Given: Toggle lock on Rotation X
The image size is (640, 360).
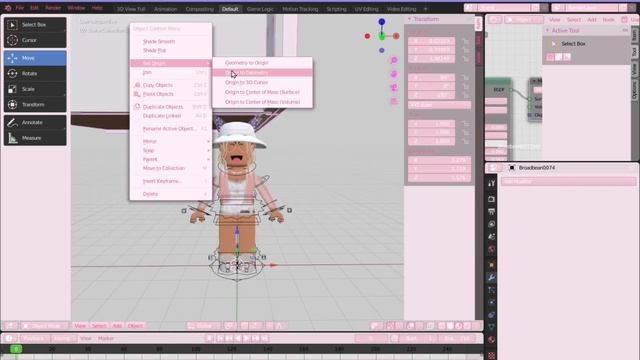Looking at the screenshot, I should (465, 78).
